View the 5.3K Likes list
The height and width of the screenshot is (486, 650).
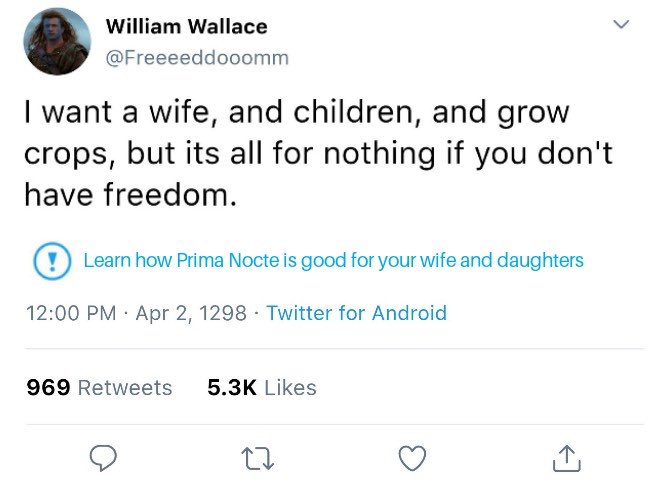pos(261,387)
